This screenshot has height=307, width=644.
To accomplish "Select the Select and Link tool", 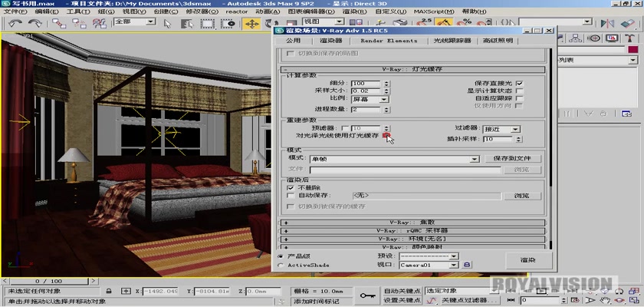I will (59, 24).
